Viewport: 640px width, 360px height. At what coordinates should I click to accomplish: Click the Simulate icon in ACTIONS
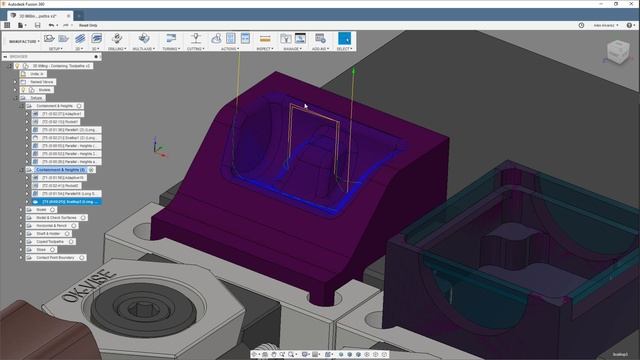click(216, 38)
